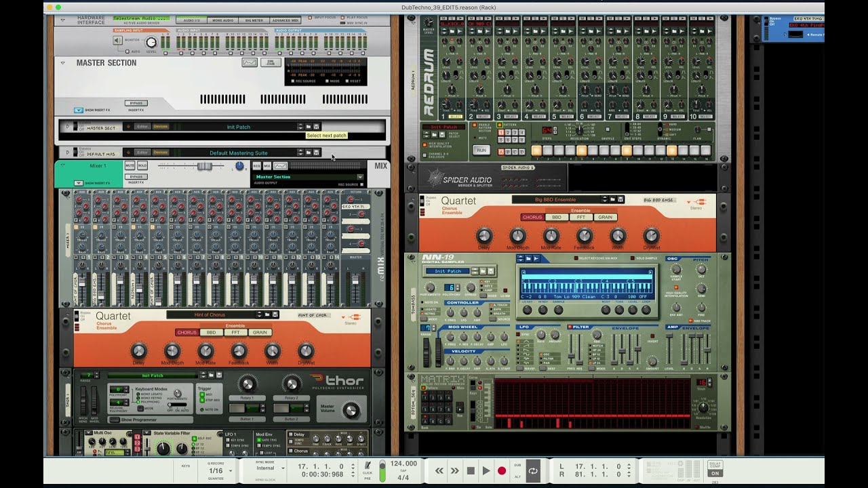This screenshot has height=488, width=868.
Task: Click the Mixer 1 pan knob
Action: tap(239, 166)
